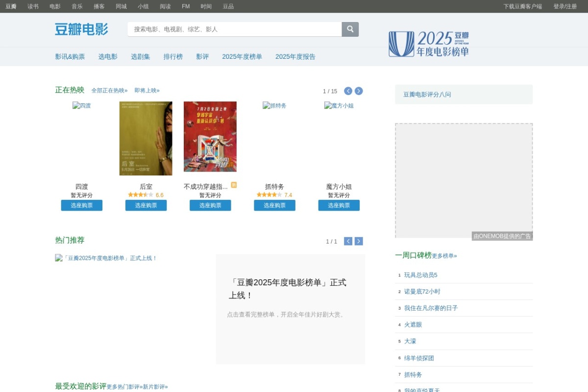This screenshot has height=392, width=588.
Task: Select 排行榜 navigation tab
Action: pos(173,57)
